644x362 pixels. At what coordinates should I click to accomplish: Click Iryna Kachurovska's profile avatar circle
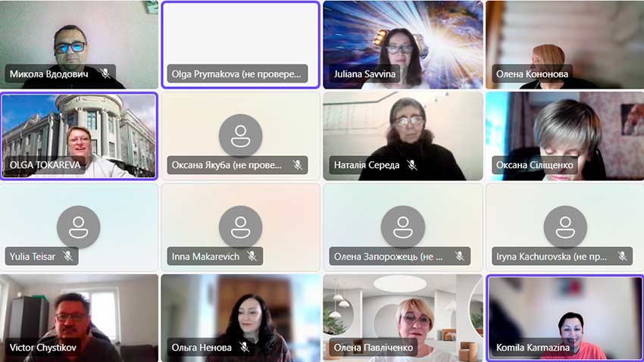(x=565, y=227)
